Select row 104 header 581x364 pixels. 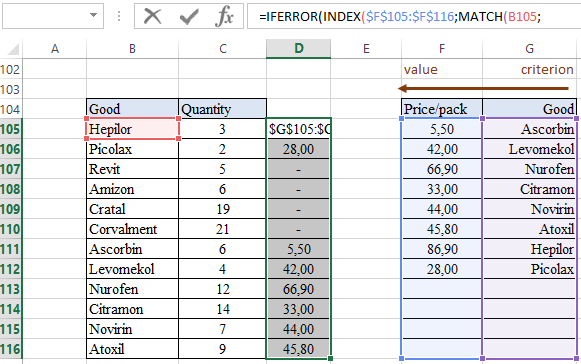[11, 109]
